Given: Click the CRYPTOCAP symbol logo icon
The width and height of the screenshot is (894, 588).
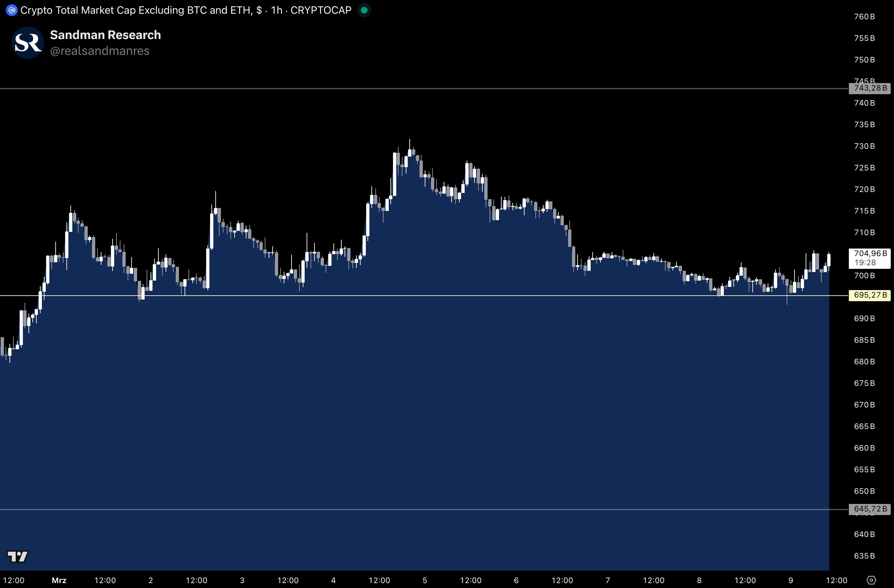Looking at the screenshot, I should [x=12, y=10].
